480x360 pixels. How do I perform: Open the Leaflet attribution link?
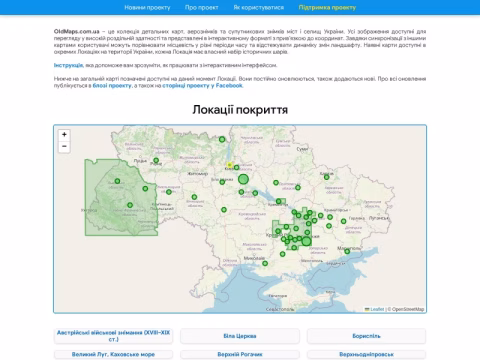click(377, 309)
